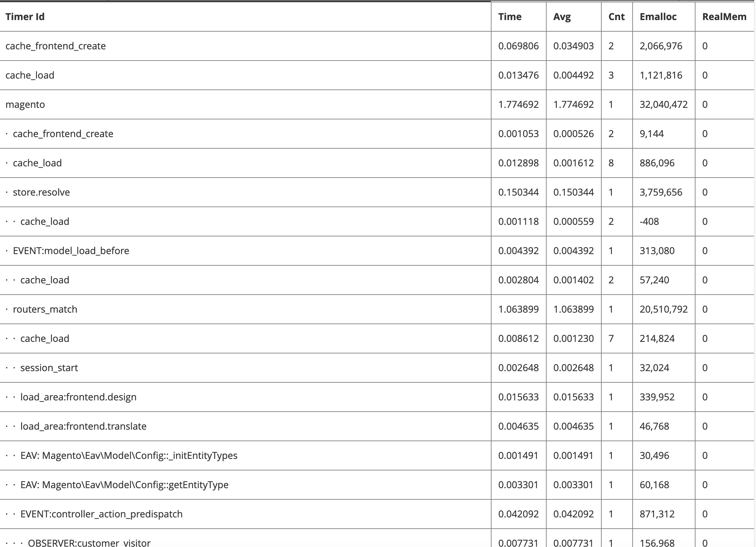This screenshot has width=756, height=547.
Task: Click Emalloc value 3,759,656
Action: 661,192
